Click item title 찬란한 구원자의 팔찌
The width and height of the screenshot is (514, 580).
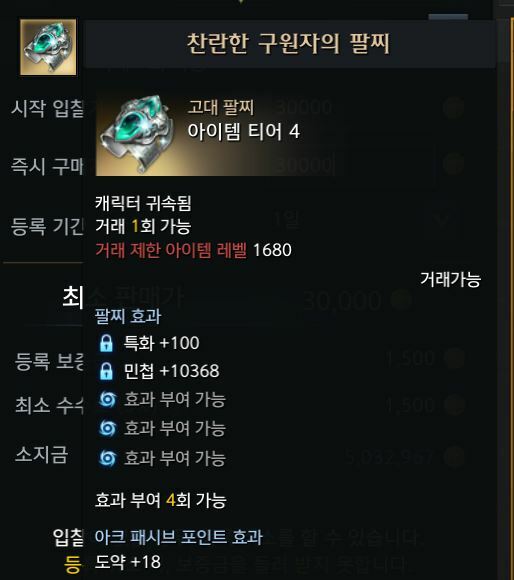click(x=288, y=44)
